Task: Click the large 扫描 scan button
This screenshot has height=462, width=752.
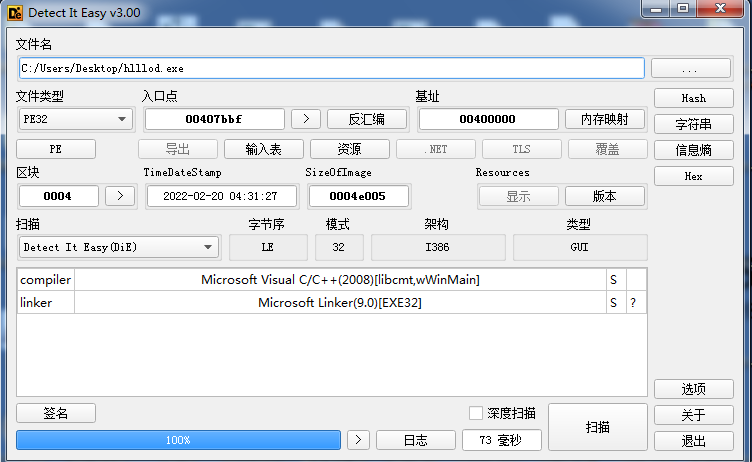Action: (x=598, y=426)
